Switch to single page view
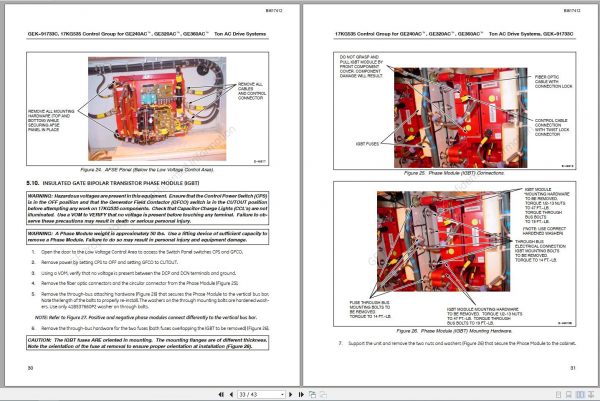The width and height of the screenshot is (600, 401). pyautogui.click(x=558, y=394)
